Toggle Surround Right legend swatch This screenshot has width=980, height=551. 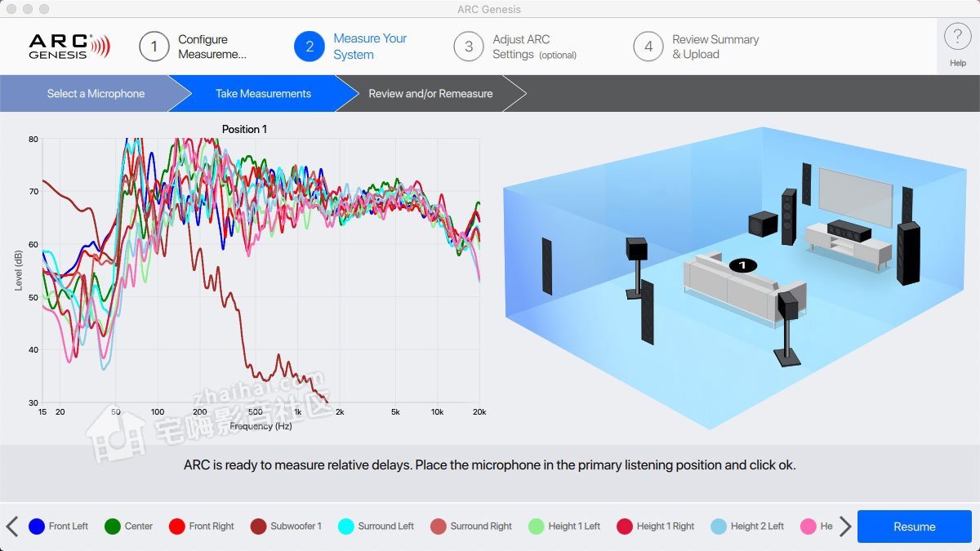[x=439, y=527]
